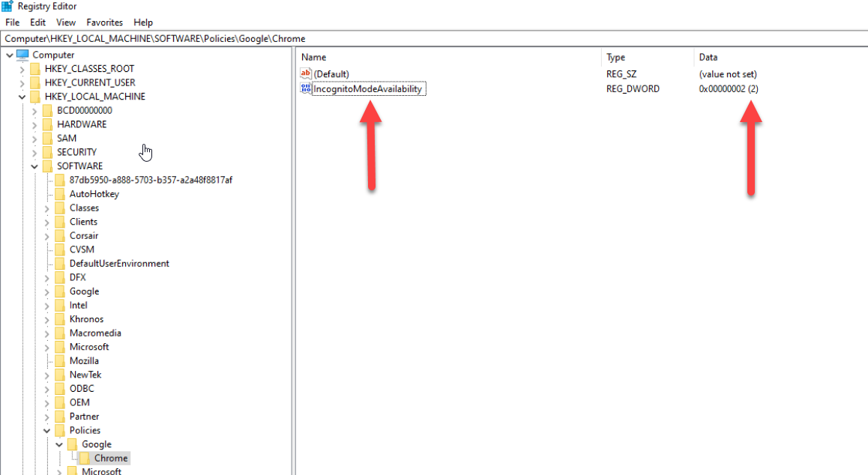Click the IncognitoModeAvailability DWORD icon

coord(306,88)
